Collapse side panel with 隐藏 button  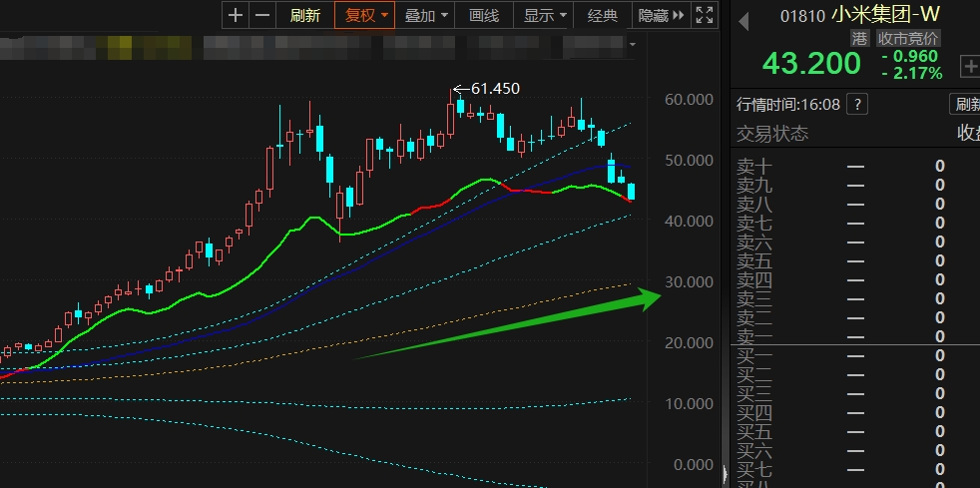pyautogui.click(x=662, y=15)
